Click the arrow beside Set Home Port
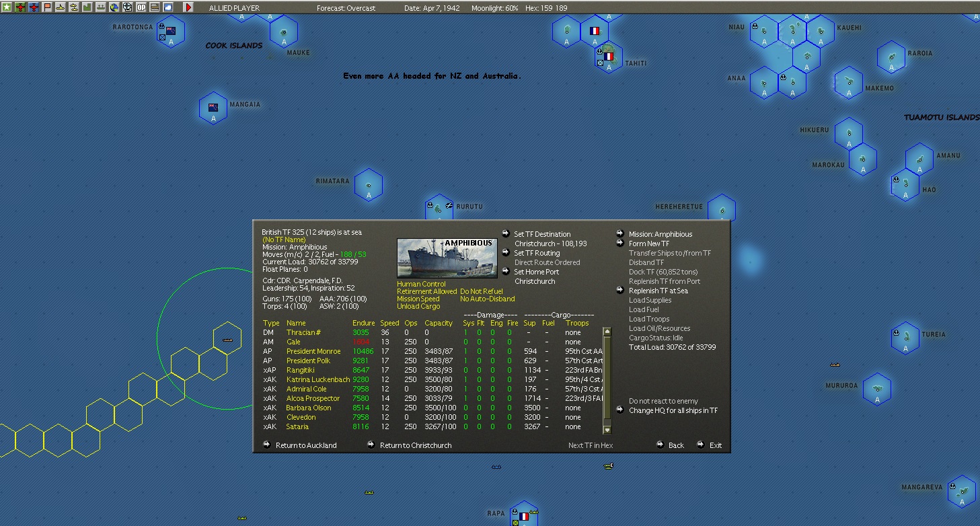The width and height of the screenshot is (980, 526). pos(506,272)
